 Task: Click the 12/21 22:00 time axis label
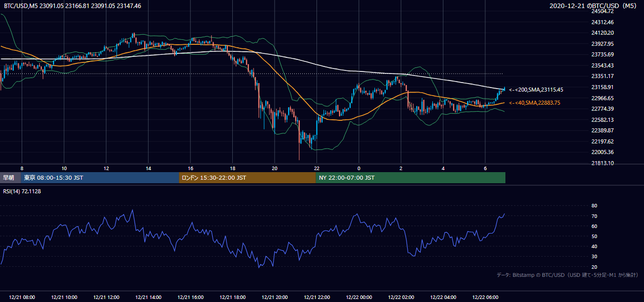[317, 297]
